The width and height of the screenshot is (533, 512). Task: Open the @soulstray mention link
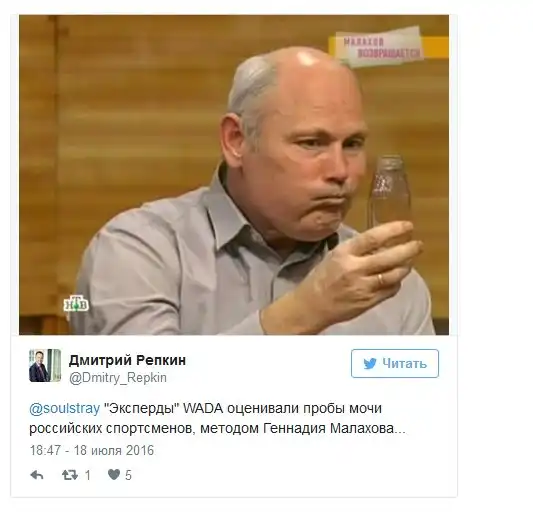pyautogui.click(x=65, y=408)
